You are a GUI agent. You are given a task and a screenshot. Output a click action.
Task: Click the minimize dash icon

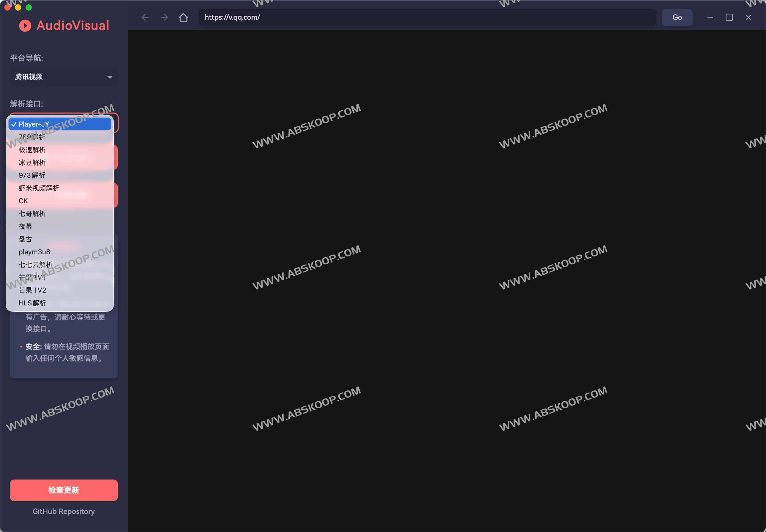point(710,17)
